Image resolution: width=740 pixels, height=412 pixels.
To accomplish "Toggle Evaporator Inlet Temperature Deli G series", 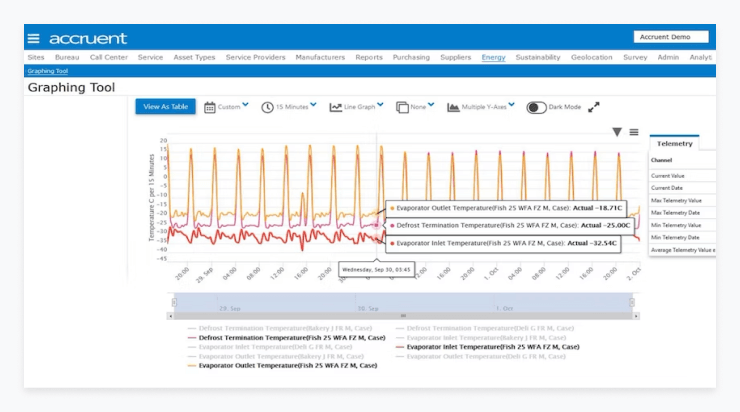I will tap(270, 347).
